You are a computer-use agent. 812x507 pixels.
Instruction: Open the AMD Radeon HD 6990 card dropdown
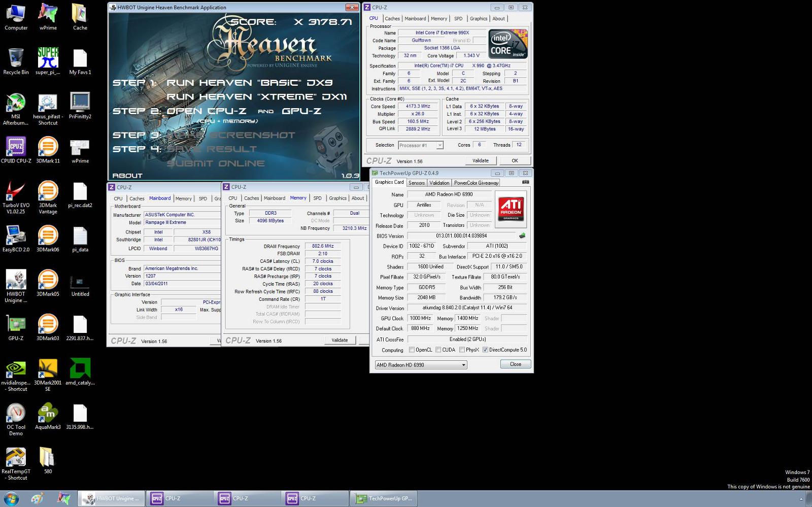pyautogui.click(x=421, y=365)
